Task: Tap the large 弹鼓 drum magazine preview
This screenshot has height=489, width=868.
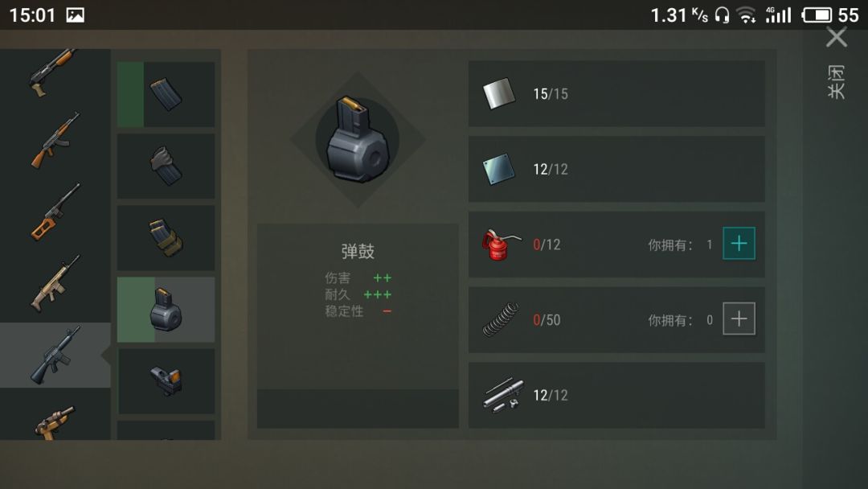Action: 358,140
